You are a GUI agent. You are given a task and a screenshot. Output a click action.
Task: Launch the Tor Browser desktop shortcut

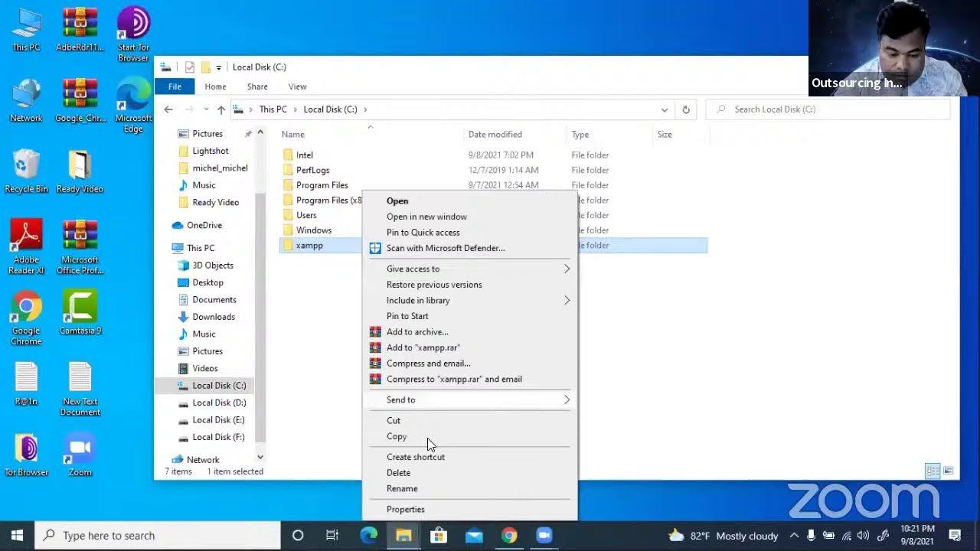(26, 455)
